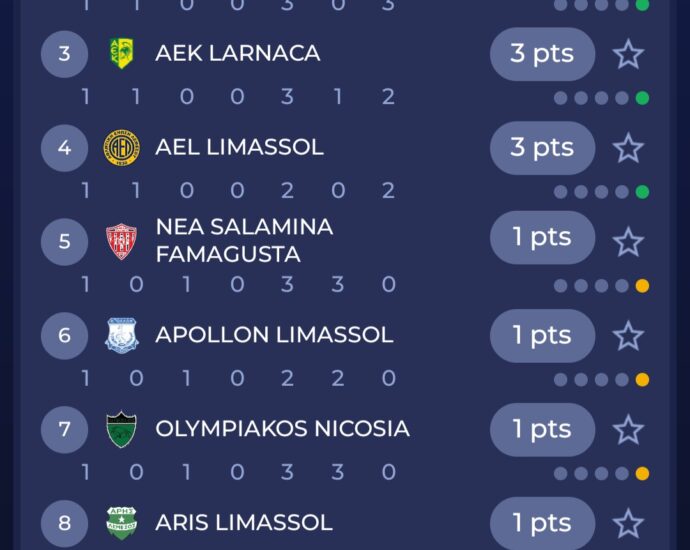Star Nea Salamina Famagusta as favorite
The width and height of the screenshot is (690, 550).
628,242
